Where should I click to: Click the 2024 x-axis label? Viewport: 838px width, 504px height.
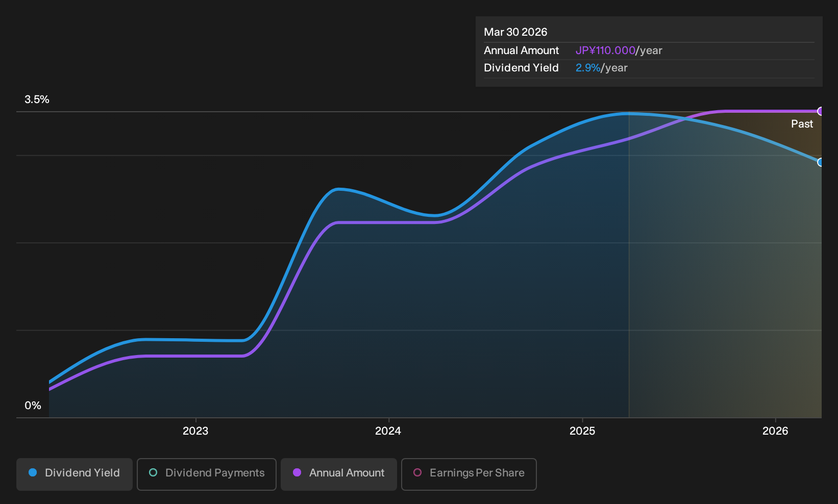tap(388, 431)
